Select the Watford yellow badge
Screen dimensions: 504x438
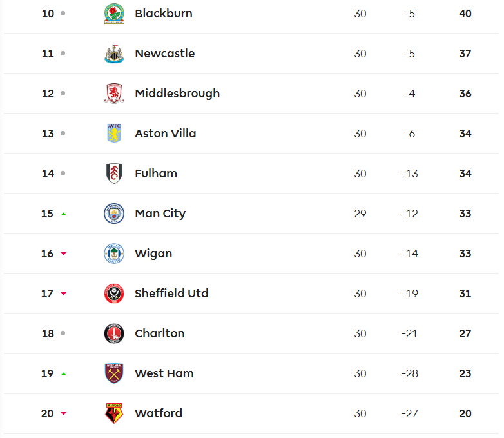click(114, 413)
